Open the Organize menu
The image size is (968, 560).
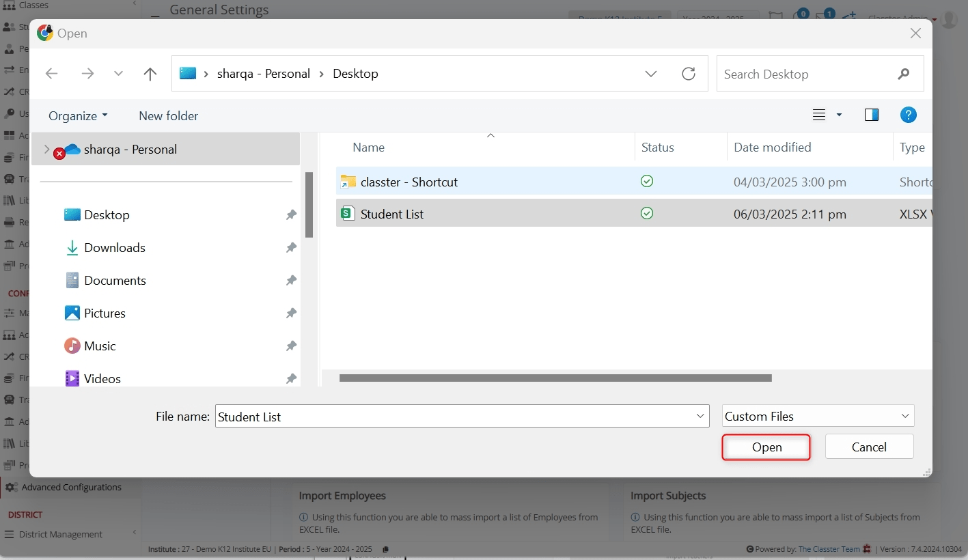pos(78,115)
